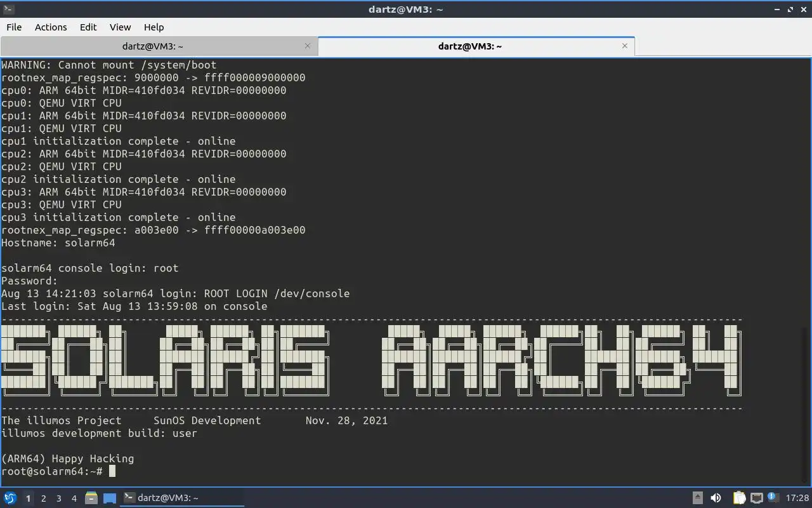Click 'illumos development build: user' line
Image resolution: width=812 pixels, height=508 pixels.
(x=100, y=433)
